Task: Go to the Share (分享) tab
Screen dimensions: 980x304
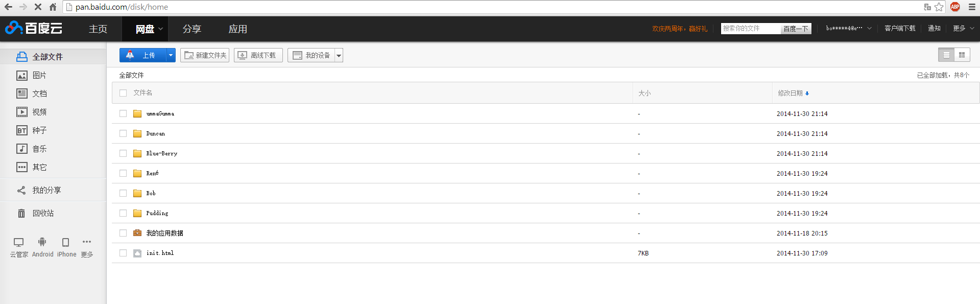Action: coord(192,29)
